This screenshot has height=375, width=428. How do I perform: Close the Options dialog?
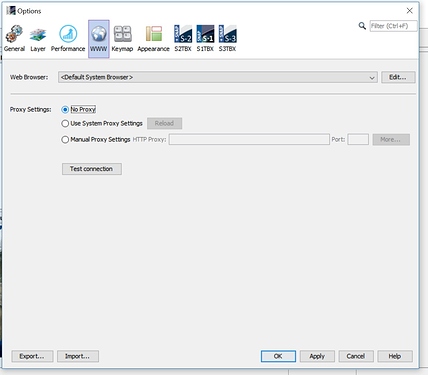pos(410,11)
